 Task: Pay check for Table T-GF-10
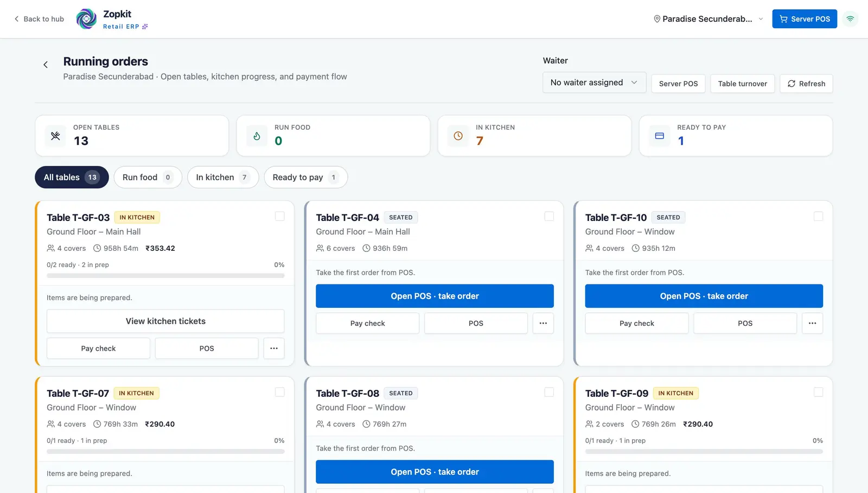point(636,324)
